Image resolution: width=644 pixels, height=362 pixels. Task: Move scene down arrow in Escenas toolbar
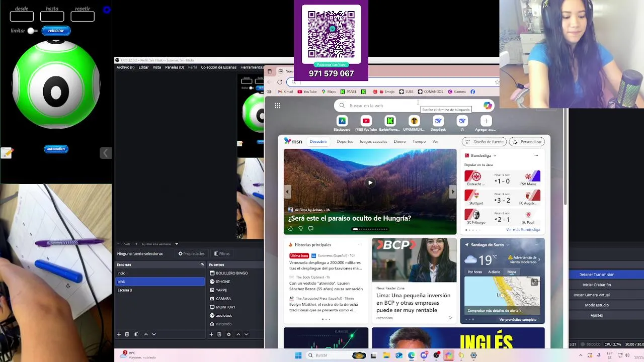point(154,334)
